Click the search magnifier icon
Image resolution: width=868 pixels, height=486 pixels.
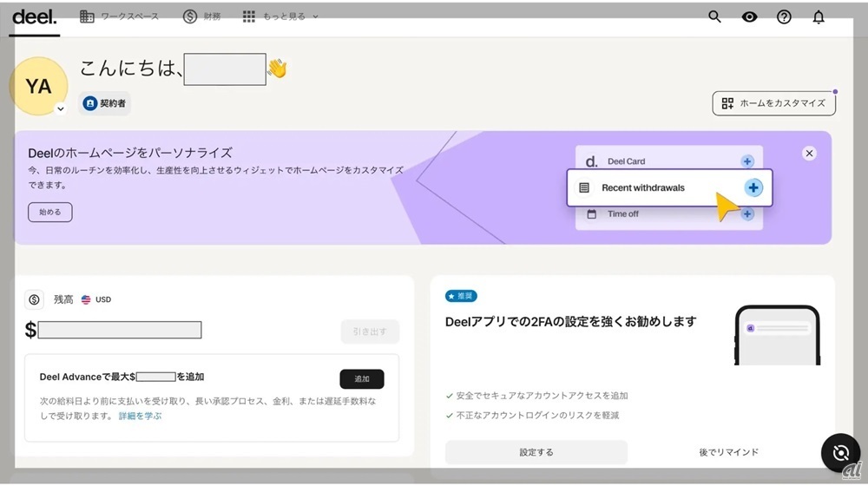[714, 16]
